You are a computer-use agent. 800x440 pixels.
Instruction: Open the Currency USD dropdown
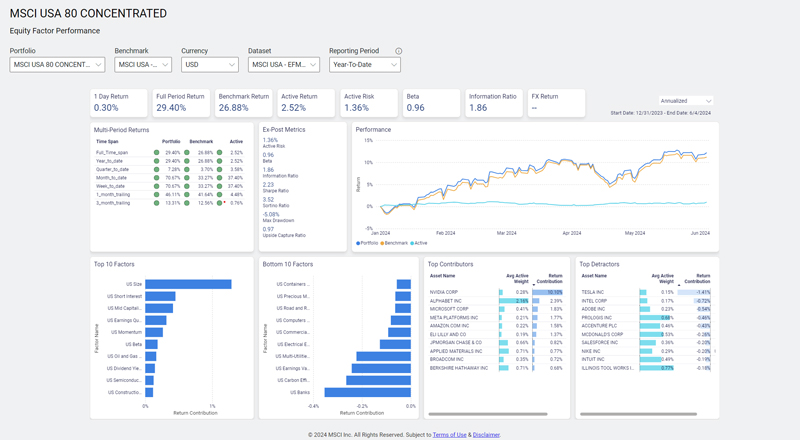[x=210, y=65]
